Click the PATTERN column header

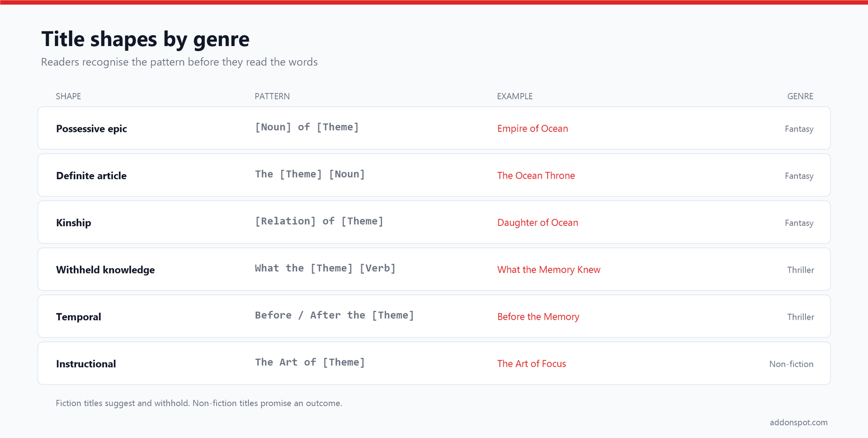(x=272, y=96)
